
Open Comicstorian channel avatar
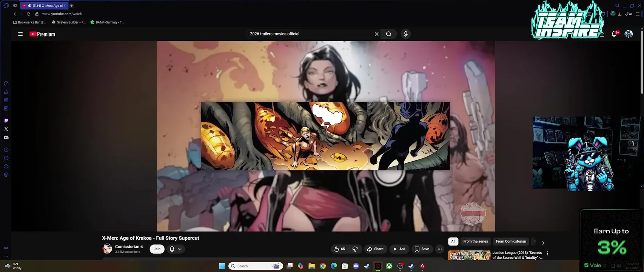point(107,249)
